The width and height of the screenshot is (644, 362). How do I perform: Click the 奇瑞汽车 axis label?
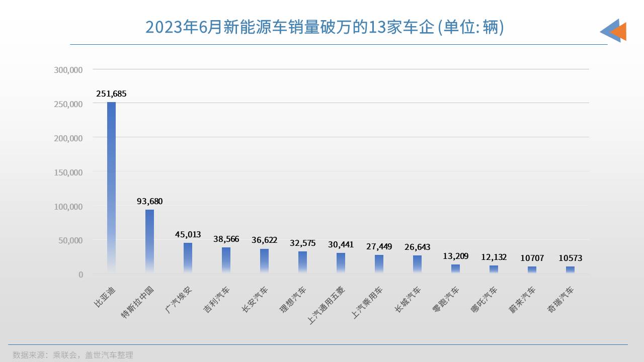coord(561,300)
